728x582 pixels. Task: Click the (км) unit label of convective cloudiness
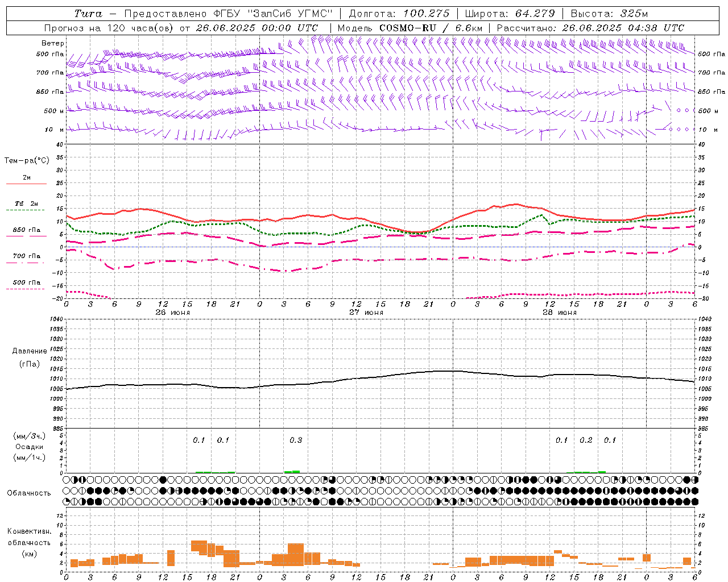(30, 554)
